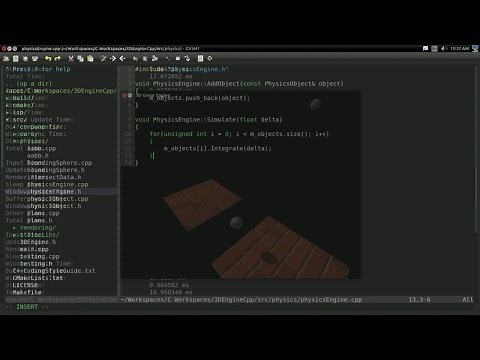The width and height of the screenshot is (480, 360).
Task: Open the volume indicator in system tray
Action: [x=443, y=49]
